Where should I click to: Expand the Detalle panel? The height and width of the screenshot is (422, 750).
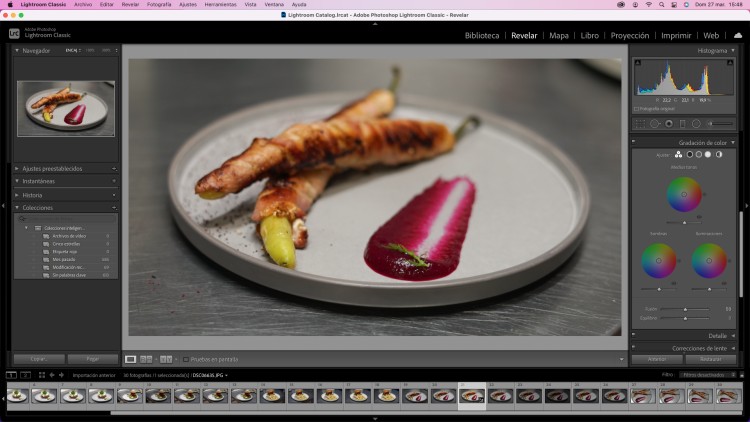click(733, 336)
